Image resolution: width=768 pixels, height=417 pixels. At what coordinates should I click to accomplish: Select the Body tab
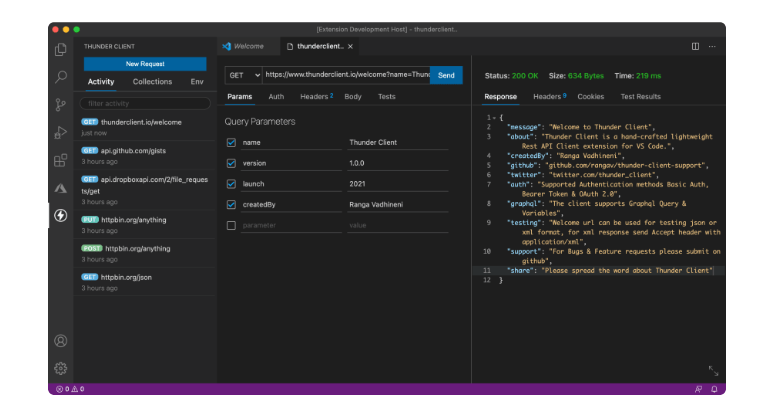(353, 97)
